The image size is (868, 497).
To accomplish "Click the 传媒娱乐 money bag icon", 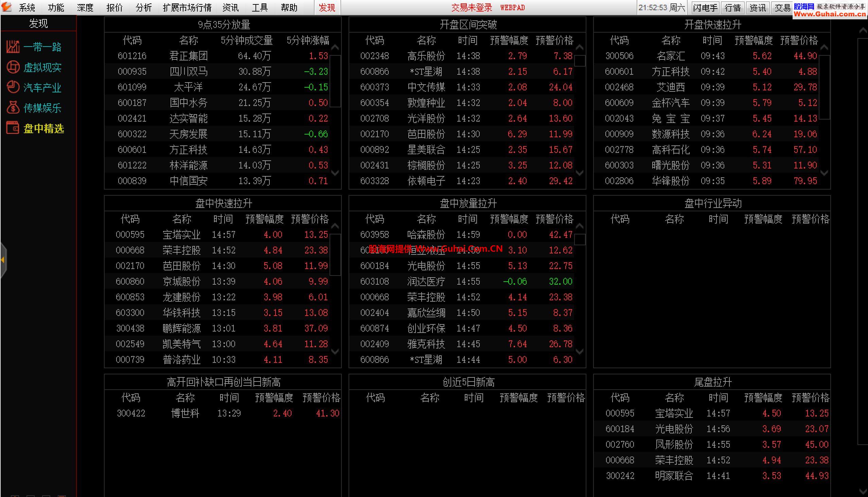I will (13, 108).
